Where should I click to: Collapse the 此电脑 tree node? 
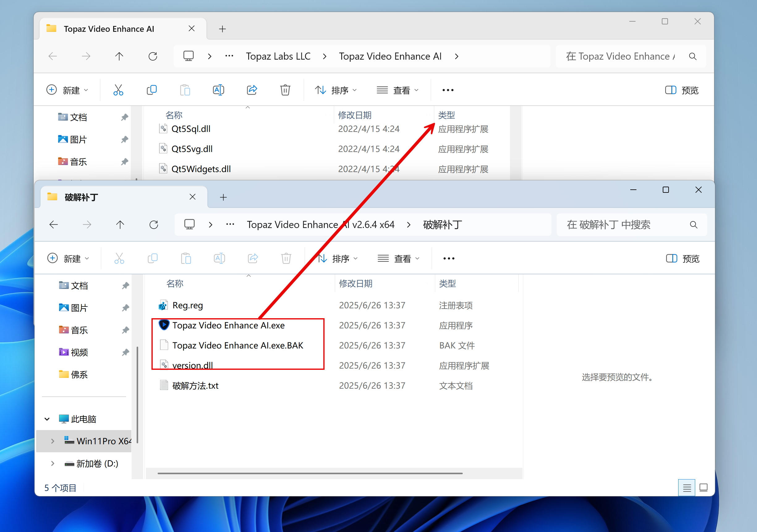click(47, 419)
